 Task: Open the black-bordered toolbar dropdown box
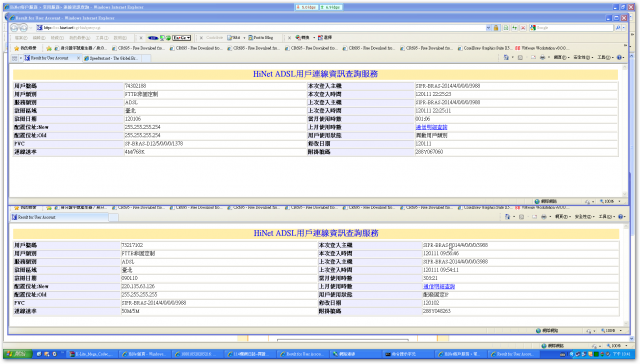(182, 38)
